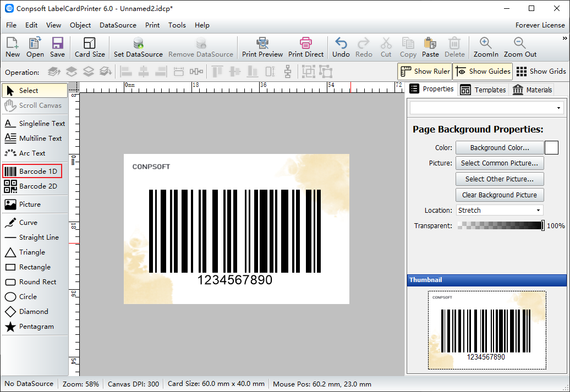Screen dimensions: 570x392
Task: Open the Print menu
Action: coord(152,25)
